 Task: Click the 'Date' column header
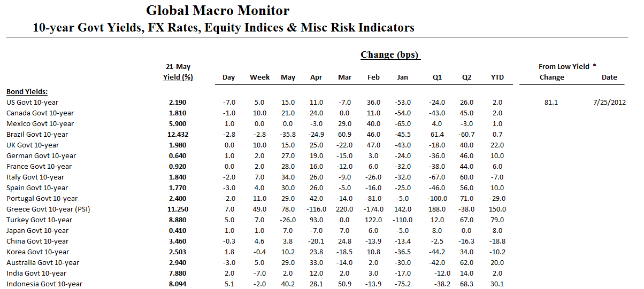tap(609, 77)
